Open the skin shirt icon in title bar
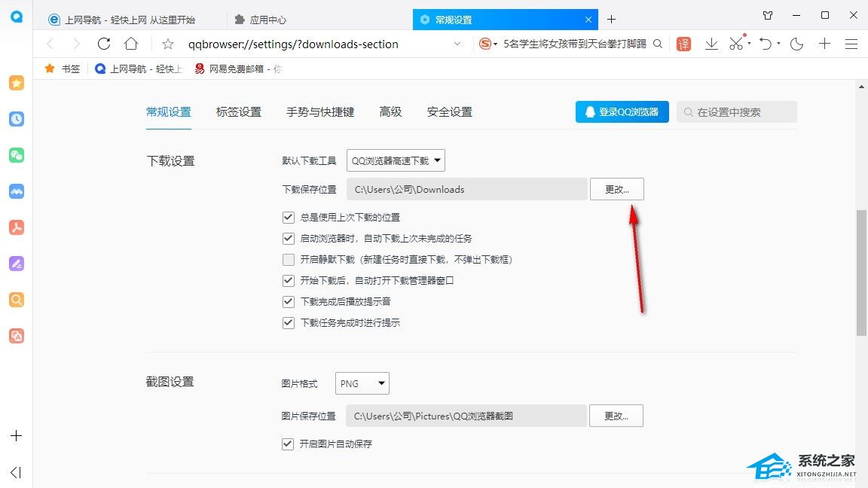 tap(768, 16)
